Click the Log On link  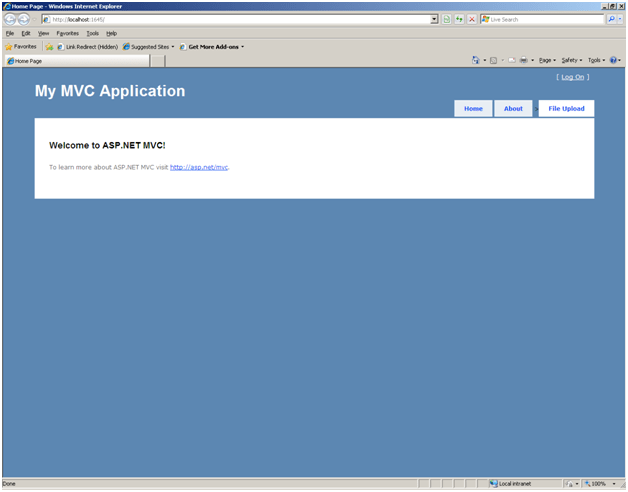[573, 77]
